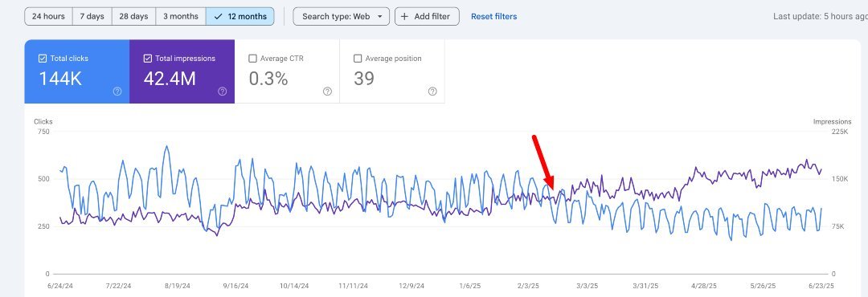Click the 39 average position value

click(364, 79)
